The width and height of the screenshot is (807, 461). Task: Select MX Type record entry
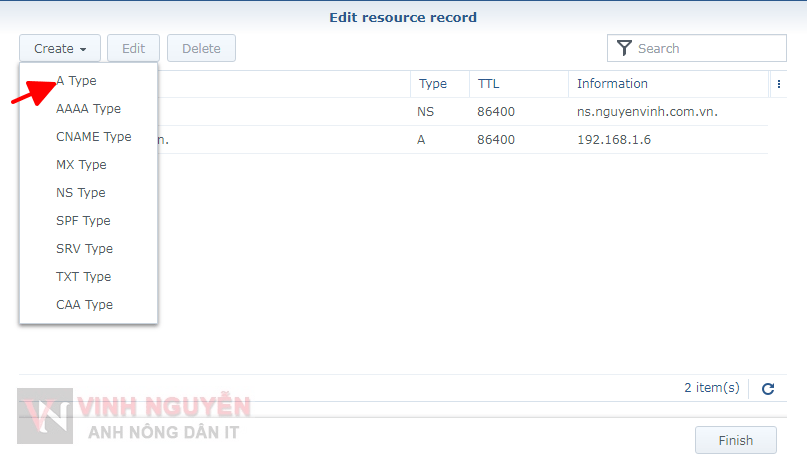(81, 165)
